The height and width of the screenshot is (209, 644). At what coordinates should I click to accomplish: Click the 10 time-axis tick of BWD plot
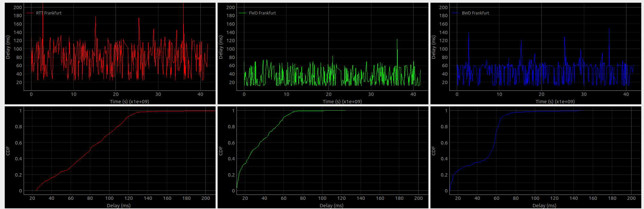[499, 94]
